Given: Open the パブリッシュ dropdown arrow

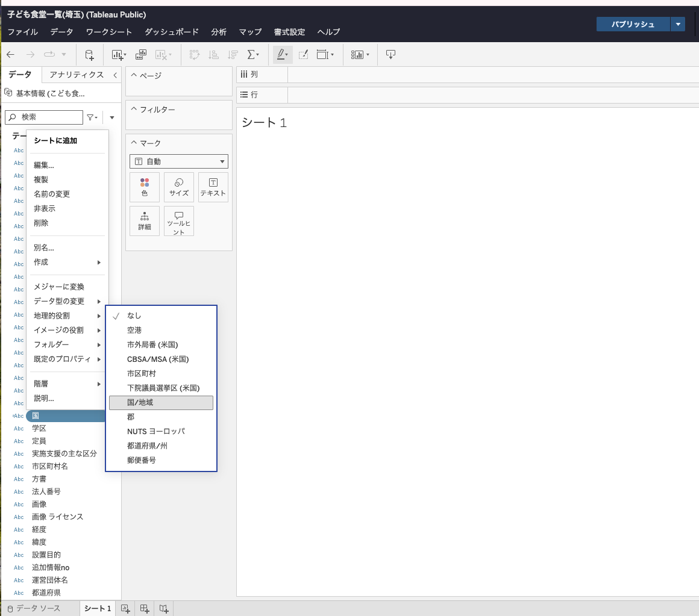Looking at the screenshot, I should pyautogui.click(x=677, y=24).
